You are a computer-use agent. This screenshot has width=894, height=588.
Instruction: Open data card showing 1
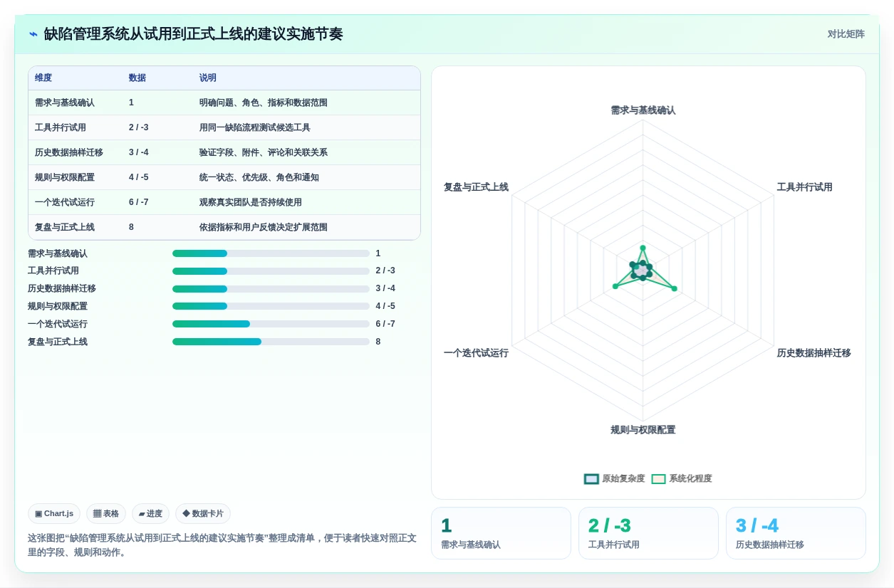[501, 533]
